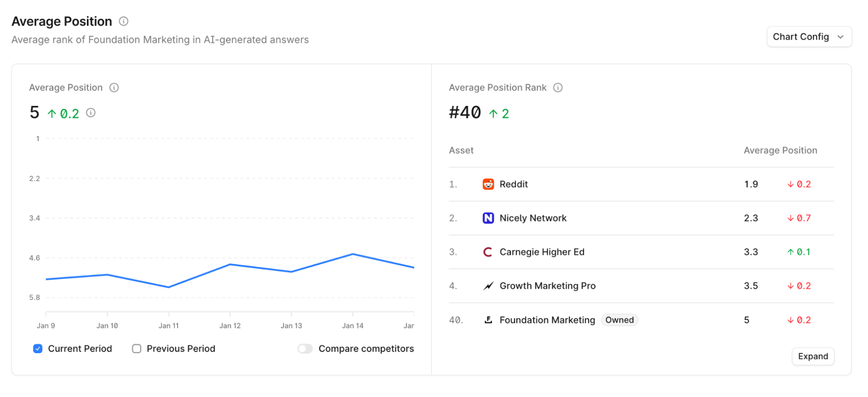Click the Owned badge on Foundation Marketing
This screenshot has height=397, width=868.
[x=619, y=320]
